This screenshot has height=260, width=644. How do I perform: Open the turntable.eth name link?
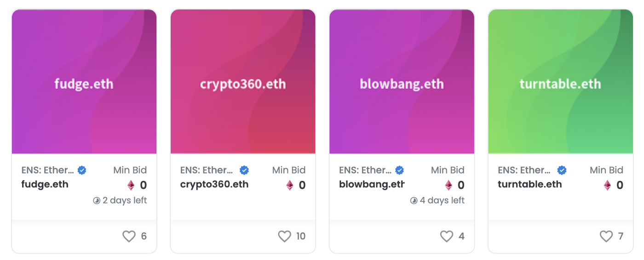[x=530, y=185]
